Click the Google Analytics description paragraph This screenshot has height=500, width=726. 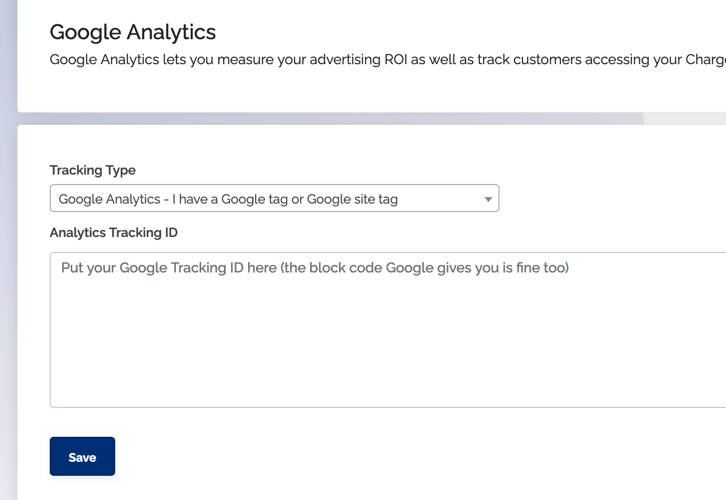point(388,60)
